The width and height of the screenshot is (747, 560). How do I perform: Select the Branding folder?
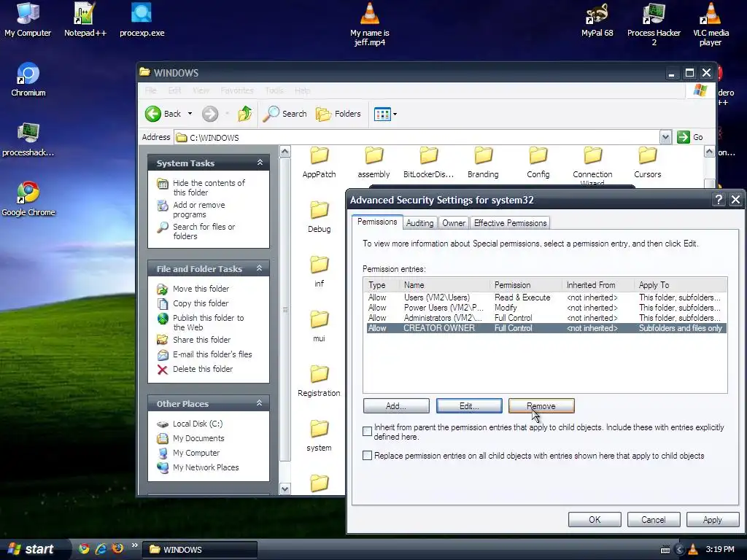tap(483, 163)
